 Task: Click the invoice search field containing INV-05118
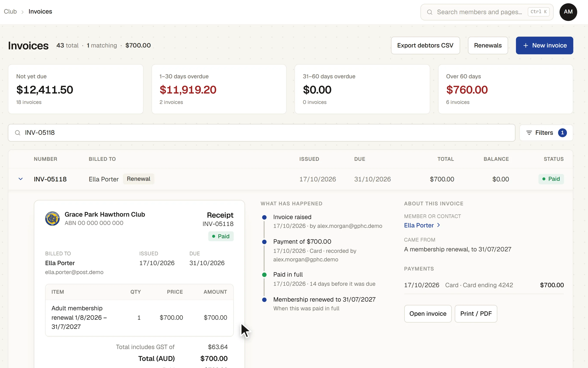pos(261,133)
